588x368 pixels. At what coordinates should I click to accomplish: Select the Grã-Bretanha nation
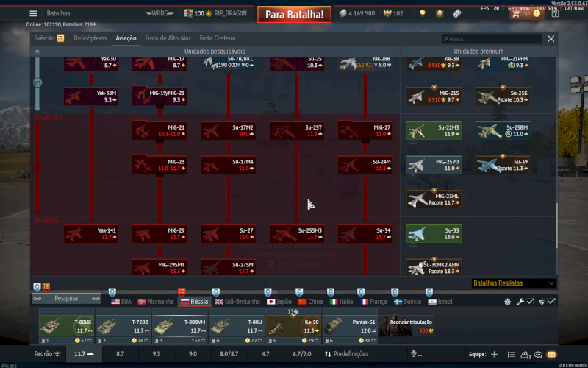[237, 302]
